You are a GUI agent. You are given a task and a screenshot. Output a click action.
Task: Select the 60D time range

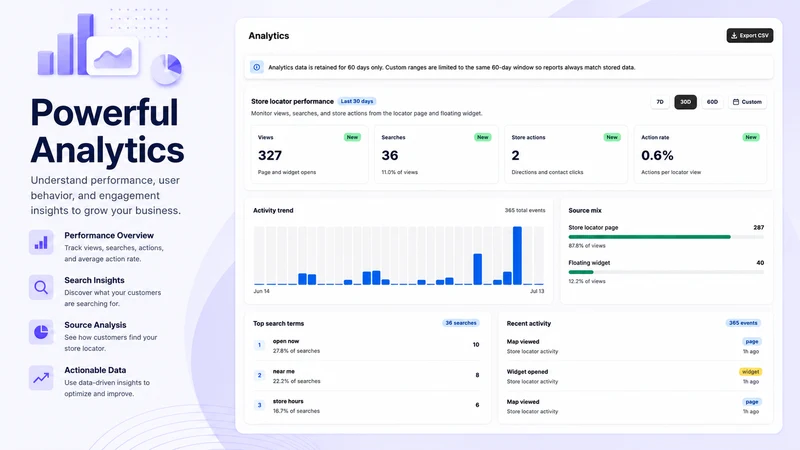(712, 102)
